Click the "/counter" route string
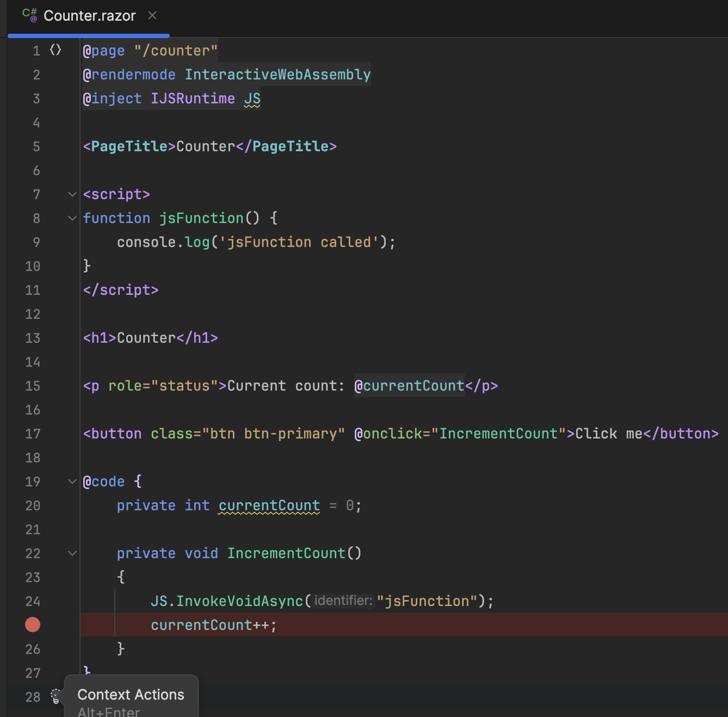The image size is (728, 717). [x=176, y=51]
